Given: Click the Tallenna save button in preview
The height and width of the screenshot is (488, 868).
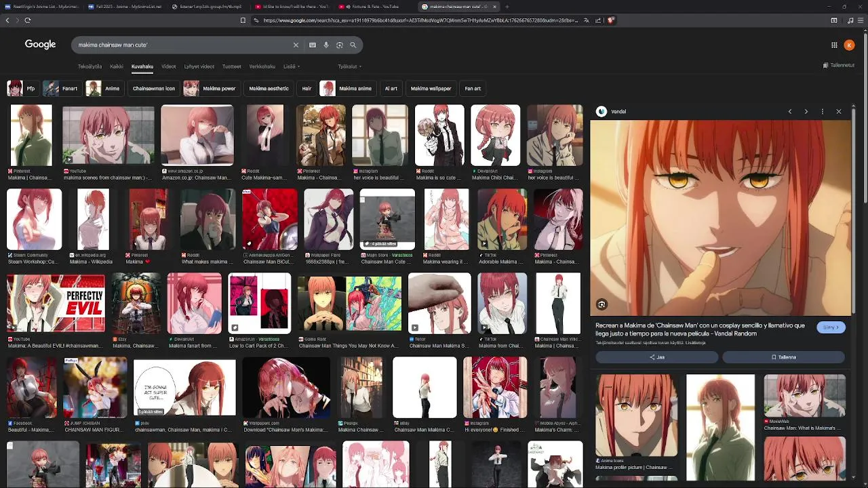Looking at the screenshot, I should tap(783, 357).
